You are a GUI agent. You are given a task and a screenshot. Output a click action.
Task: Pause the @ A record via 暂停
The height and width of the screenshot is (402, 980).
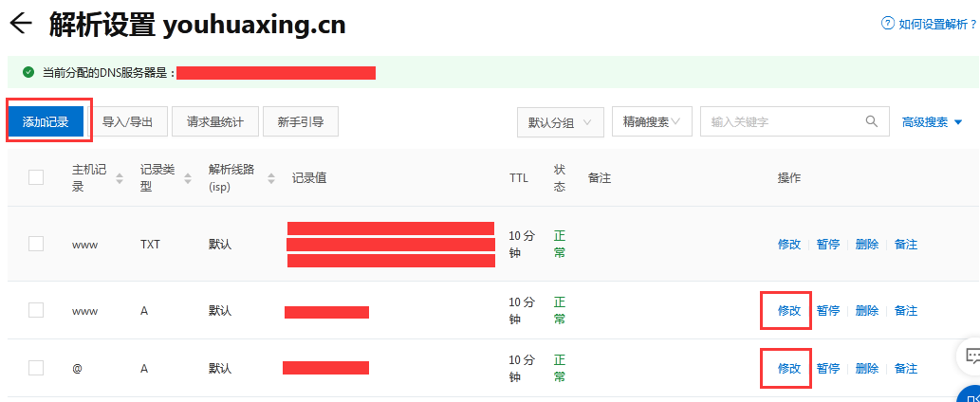click(x=828, y=368)
